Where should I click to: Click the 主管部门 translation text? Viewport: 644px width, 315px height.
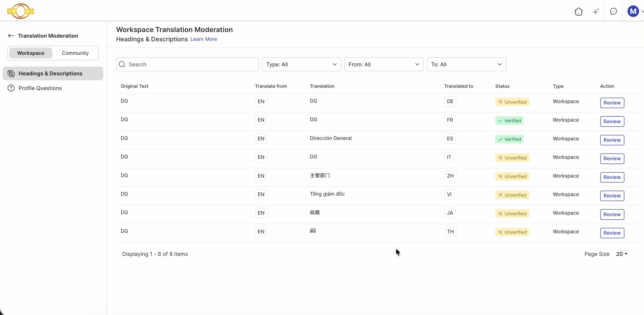click(x=320, y=176)
